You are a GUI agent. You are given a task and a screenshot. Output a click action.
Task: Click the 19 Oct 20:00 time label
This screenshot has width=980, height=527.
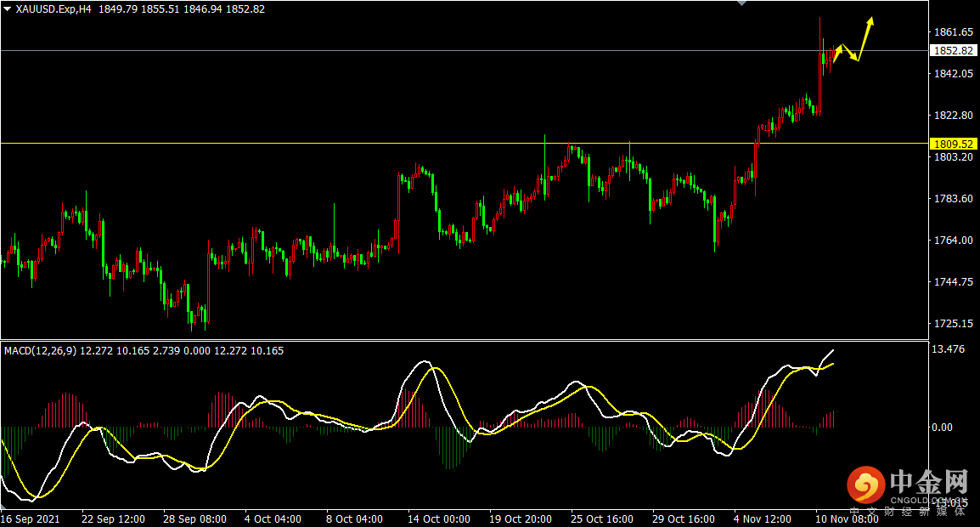pos(521,518)
